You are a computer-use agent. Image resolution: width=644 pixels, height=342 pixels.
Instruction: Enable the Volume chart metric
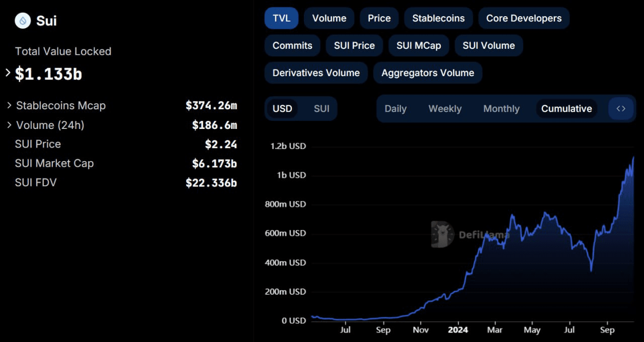point(329,18)
